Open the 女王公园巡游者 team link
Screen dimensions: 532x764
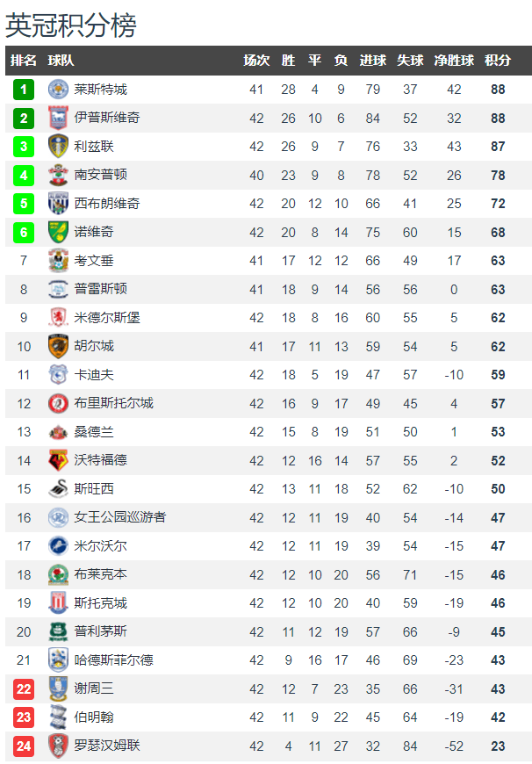pos(120,517)
